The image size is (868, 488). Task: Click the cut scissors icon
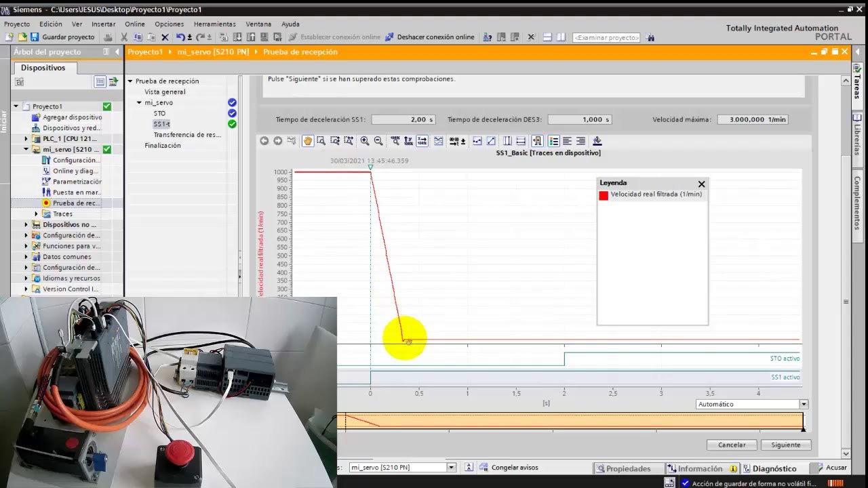(x=124, y=37)
